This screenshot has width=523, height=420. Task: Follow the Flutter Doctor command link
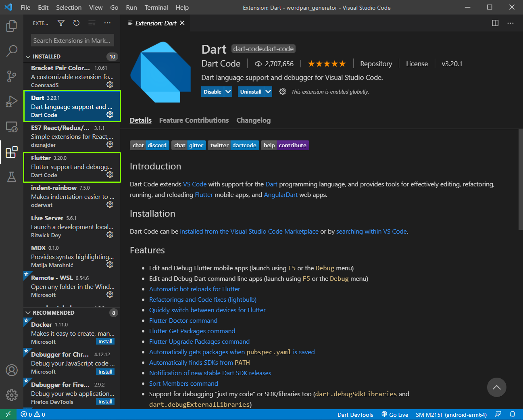[x=183, y=320]
